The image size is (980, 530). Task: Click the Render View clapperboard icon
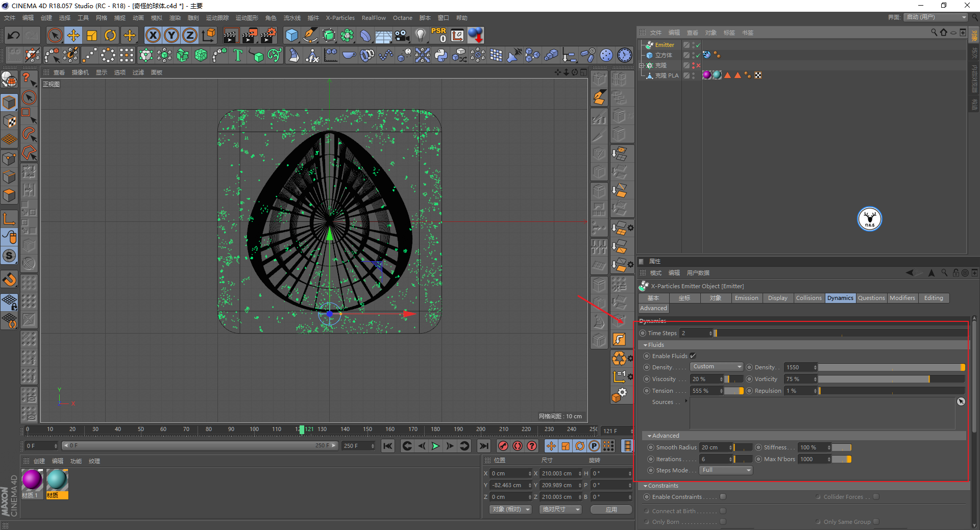coord(231,35)
